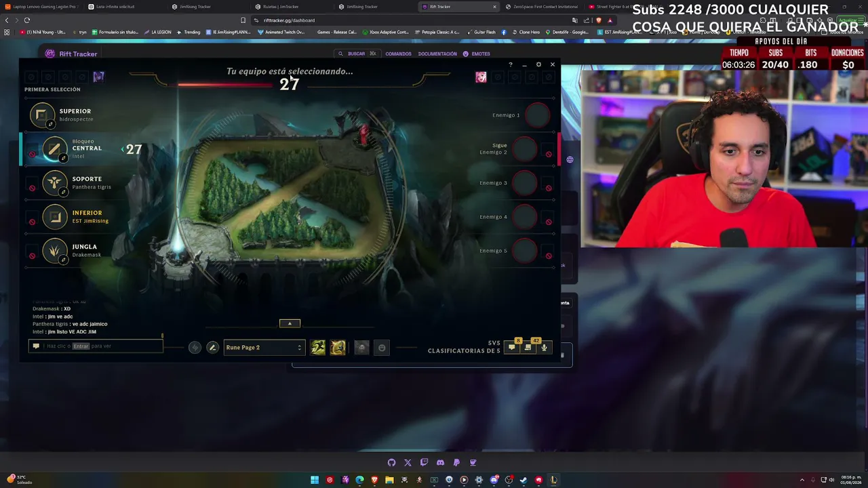Screen dimensions: 868x488
Task: Open File Explorer from the taskbar
Action: point(389,481)
